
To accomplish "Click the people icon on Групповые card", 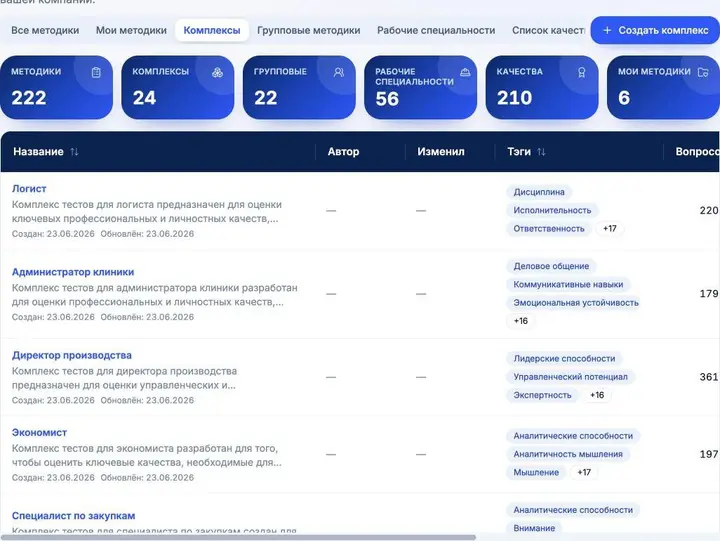I will coord(339,72).
